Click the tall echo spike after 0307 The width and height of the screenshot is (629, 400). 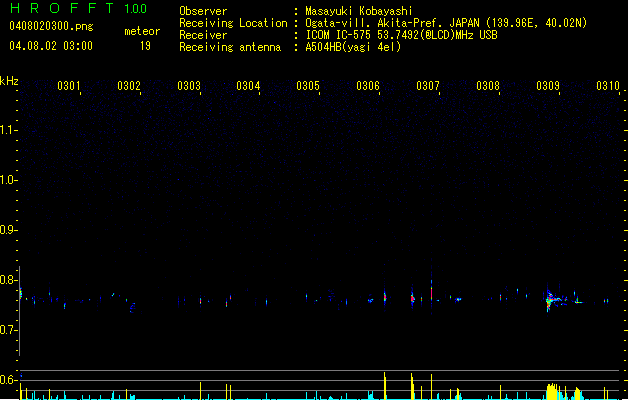coord(432,290)
